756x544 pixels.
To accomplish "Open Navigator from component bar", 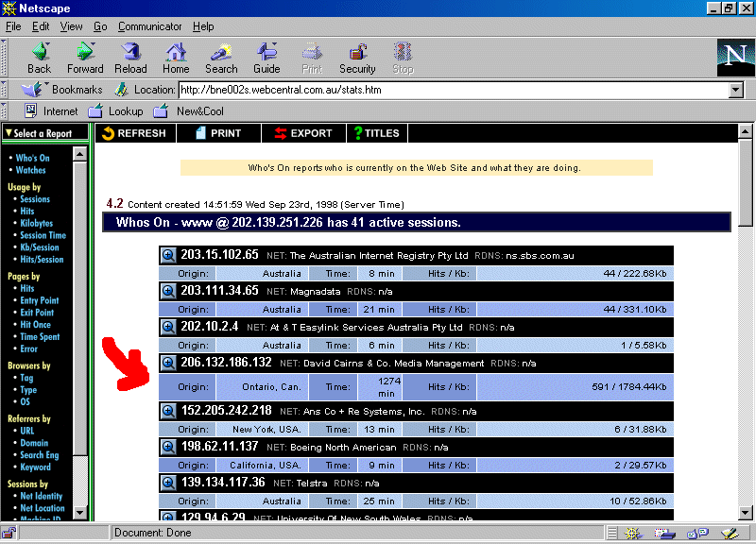I will click(x=632, y=533).
